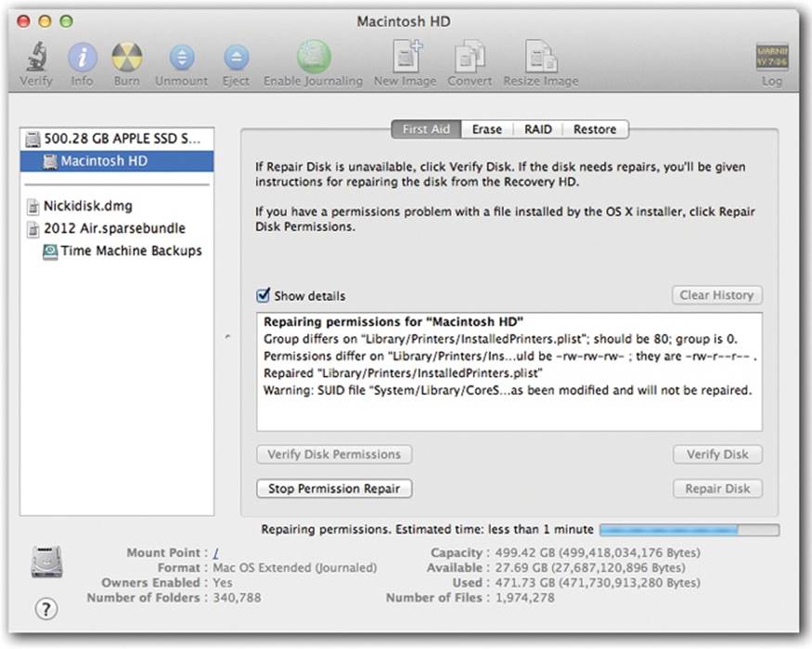The width and height of the screenshot is (812, 649).
Task: Click the "Warning: SUID file" log line
Action: point(508,390)
